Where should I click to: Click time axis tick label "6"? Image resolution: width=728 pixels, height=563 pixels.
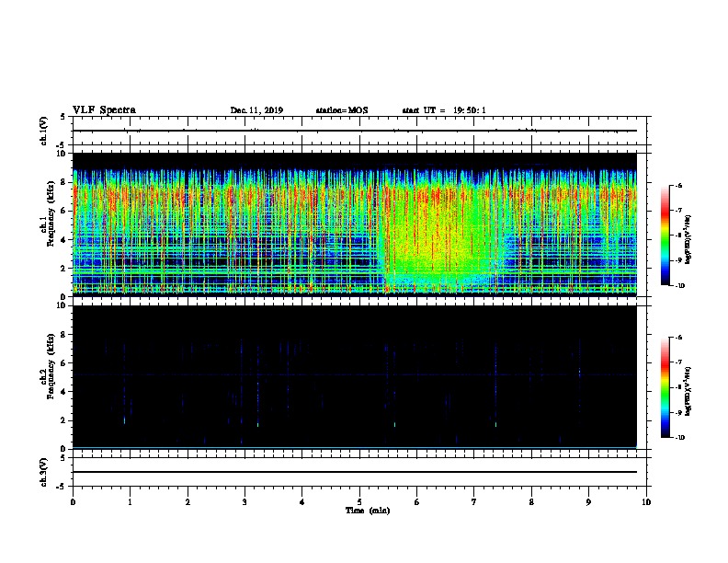click(x=417, y=501)
